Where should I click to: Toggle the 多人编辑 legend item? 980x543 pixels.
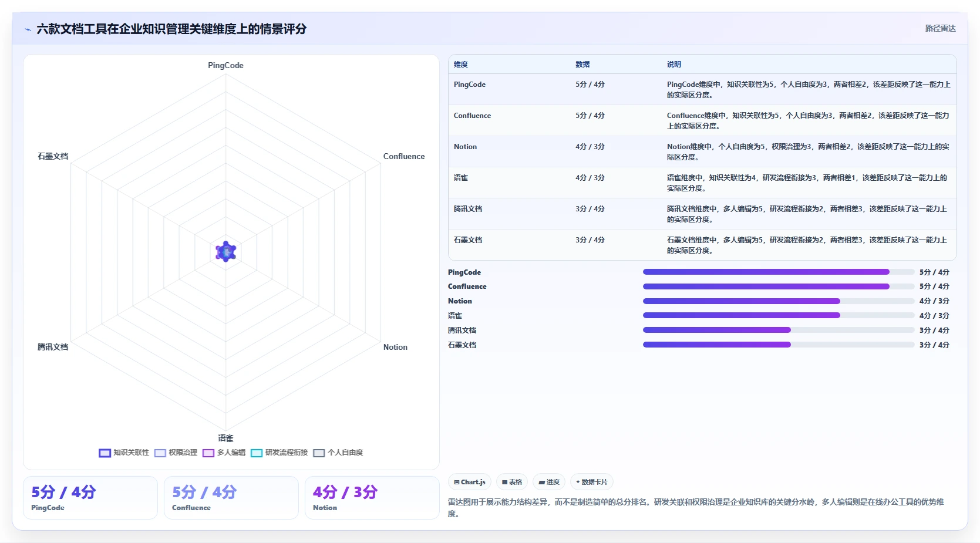[224, 453]
